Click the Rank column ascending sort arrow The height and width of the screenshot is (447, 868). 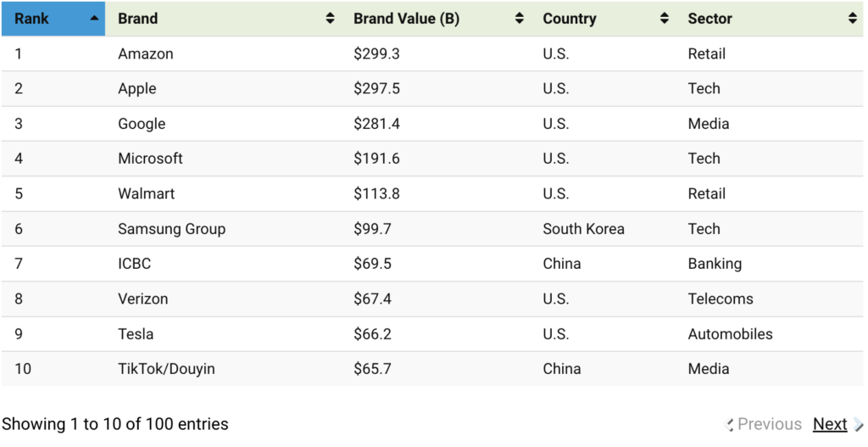94,19
